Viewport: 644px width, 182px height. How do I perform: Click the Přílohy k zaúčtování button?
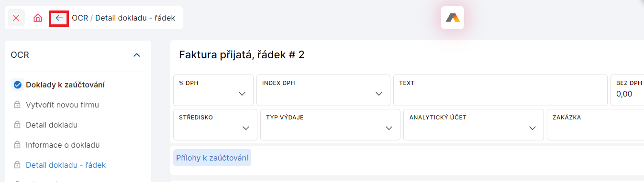(x=212, y=158)
